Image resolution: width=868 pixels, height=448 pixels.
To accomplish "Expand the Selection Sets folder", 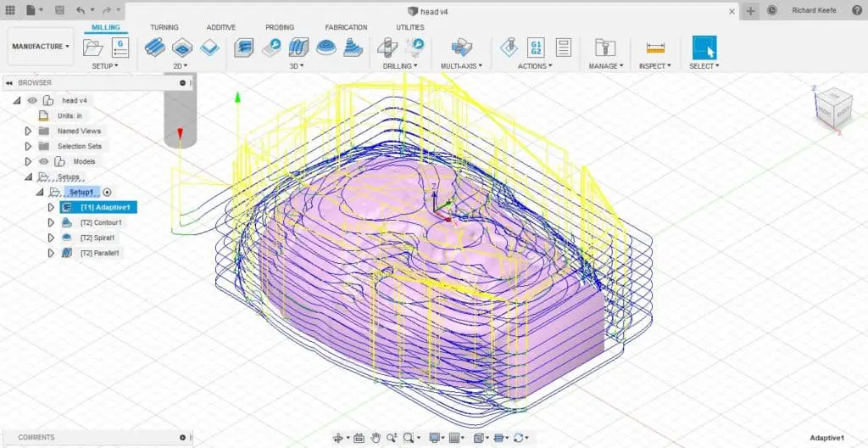I will point(28,147).
